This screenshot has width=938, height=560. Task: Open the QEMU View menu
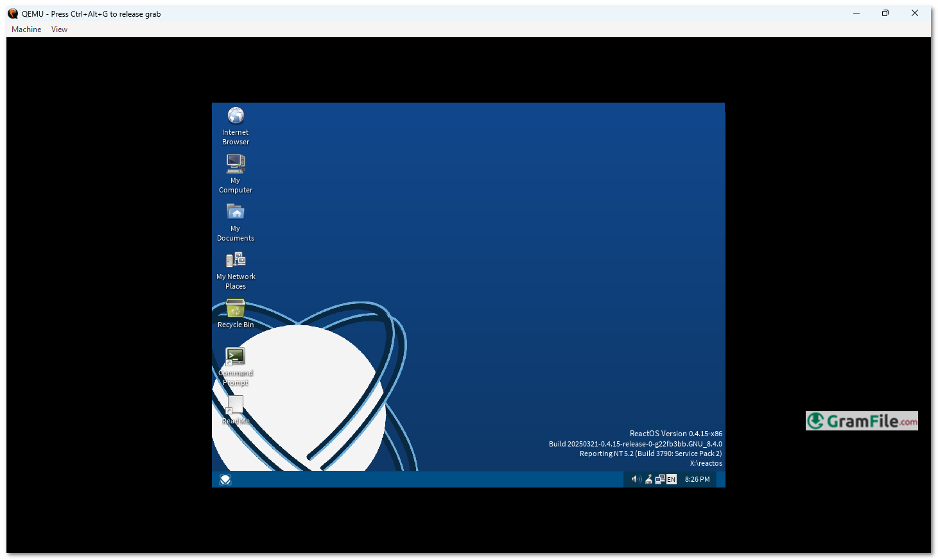click(x=59, y=30)
